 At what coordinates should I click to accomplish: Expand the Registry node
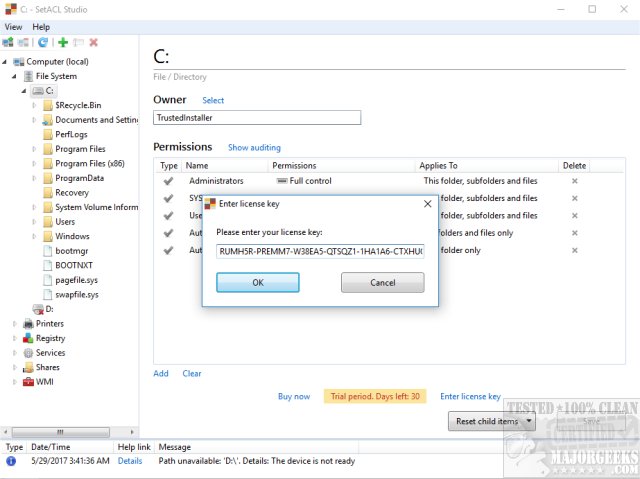[15, 339]
